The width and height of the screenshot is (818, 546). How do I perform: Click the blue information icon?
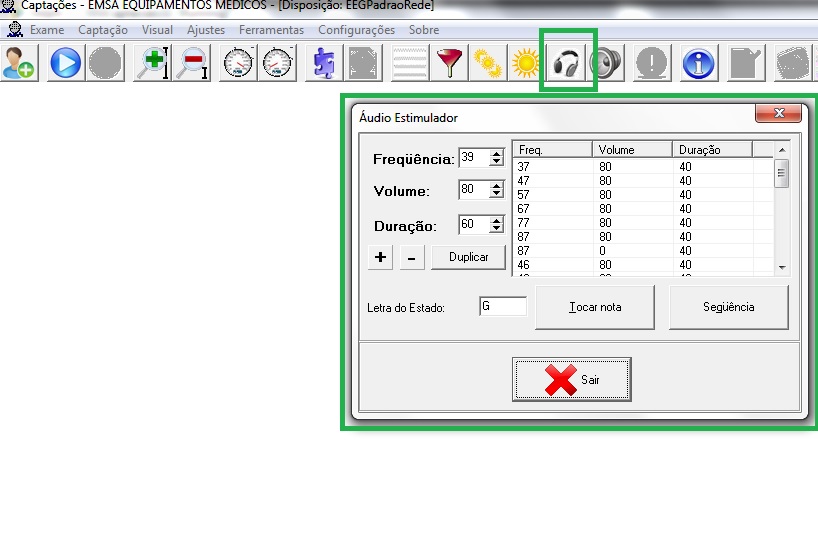[x=698, y=64]
